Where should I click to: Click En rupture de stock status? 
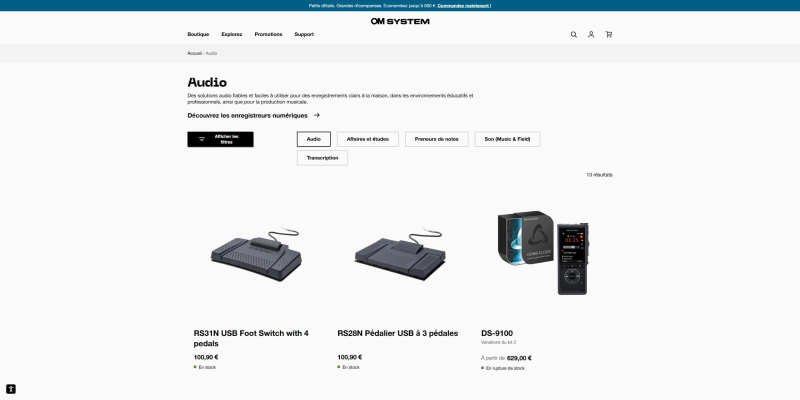coord(505,368)
